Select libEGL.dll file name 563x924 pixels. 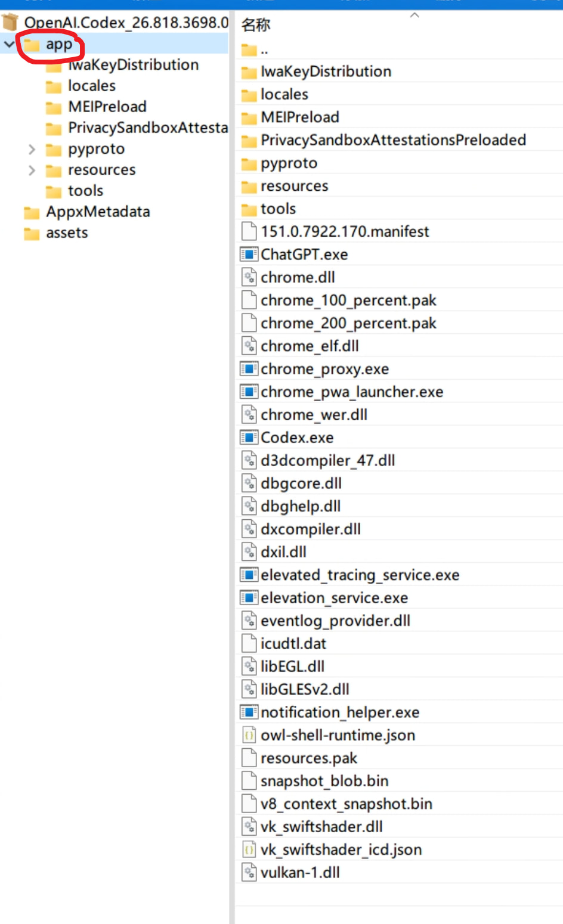[292, 666]
